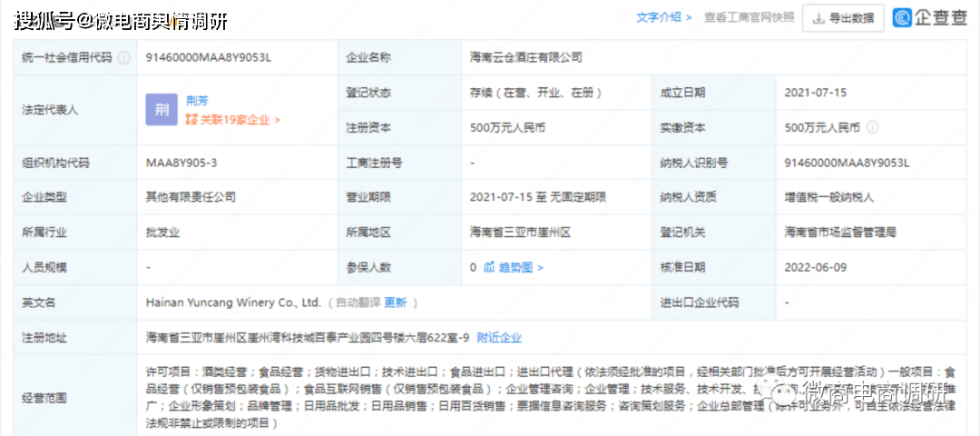Expand 关联19家企业 related companies
980x436 pixels.
[x=233, y=120]
